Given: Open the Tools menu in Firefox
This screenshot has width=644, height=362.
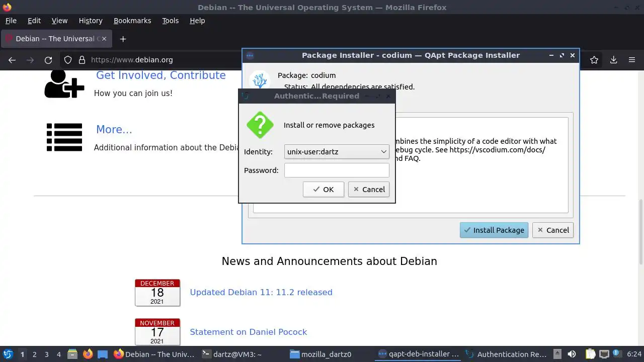Looking at the screenshot, I should coord(171,21).
